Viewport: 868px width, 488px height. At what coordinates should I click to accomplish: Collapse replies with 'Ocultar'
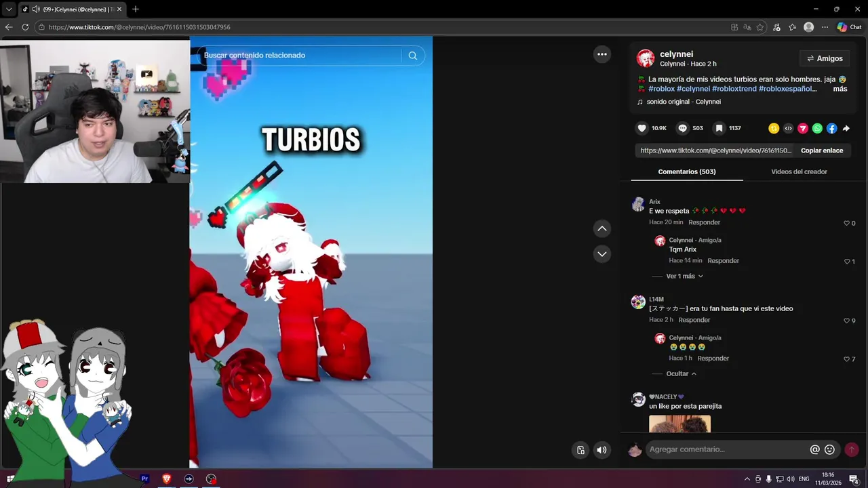681,373
